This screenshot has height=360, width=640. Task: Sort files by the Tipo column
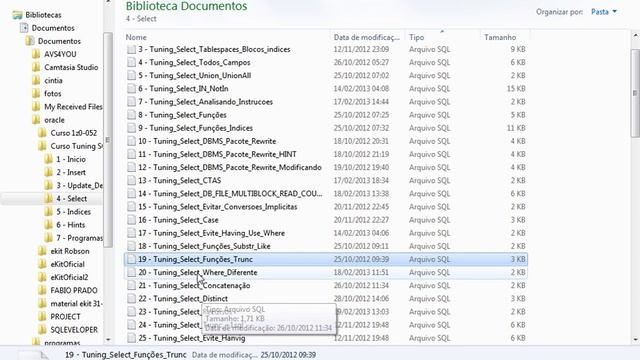[x=417, y=37]
